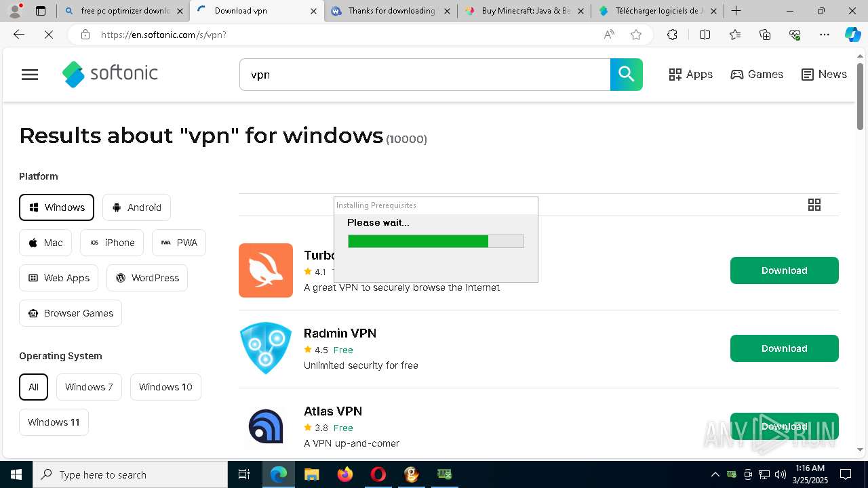The width and height of the screenshot is (868, 488).
Task: Open the Turbo VPN app icon
Action: tap(266, 270)
